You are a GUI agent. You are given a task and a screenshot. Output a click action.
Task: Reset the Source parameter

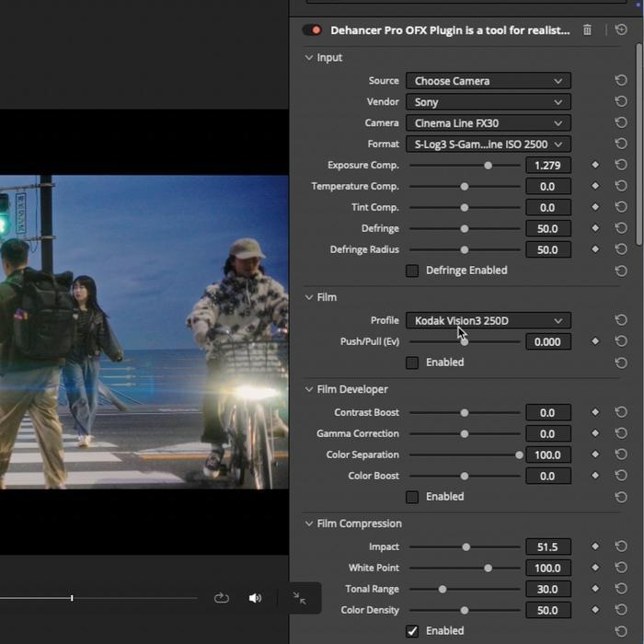click(x=621, y=80)
